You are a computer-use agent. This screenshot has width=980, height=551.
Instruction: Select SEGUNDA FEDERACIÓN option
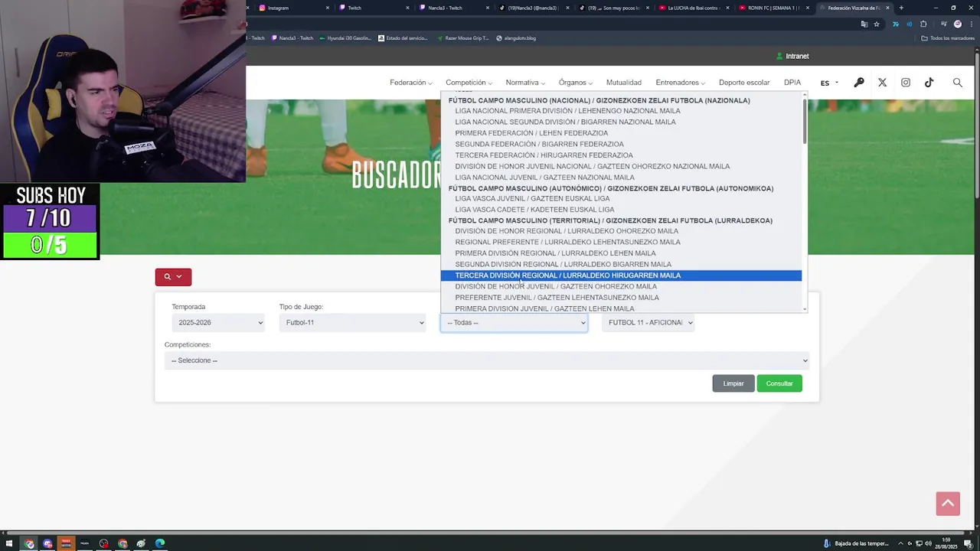click(x=621, y=144)
